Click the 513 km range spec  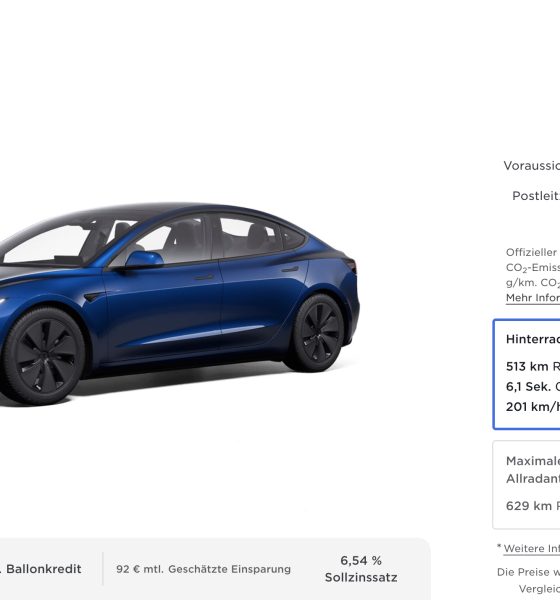(533, 367)
